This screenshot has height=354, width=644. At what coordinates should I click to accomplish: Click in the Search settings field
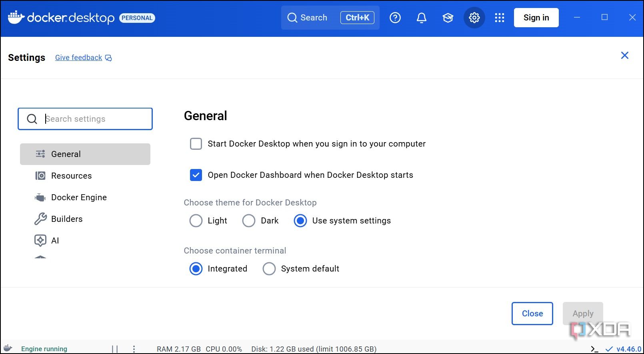pos(96,119)
